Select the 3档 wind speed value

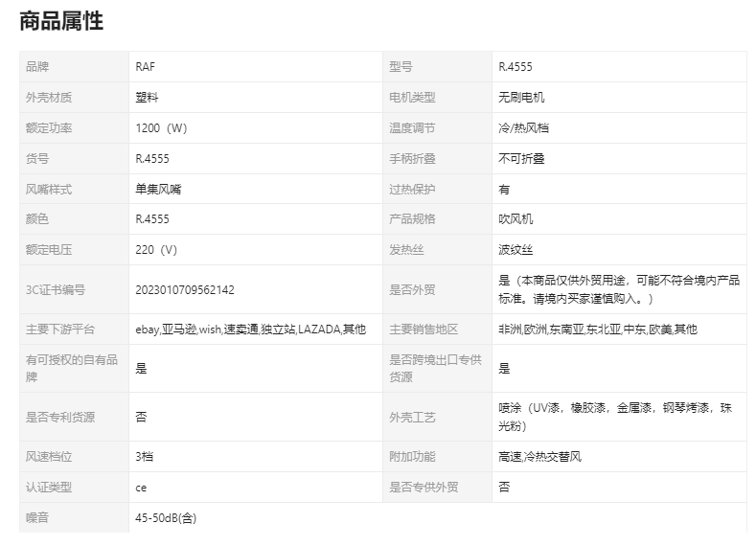coord(145,457)
